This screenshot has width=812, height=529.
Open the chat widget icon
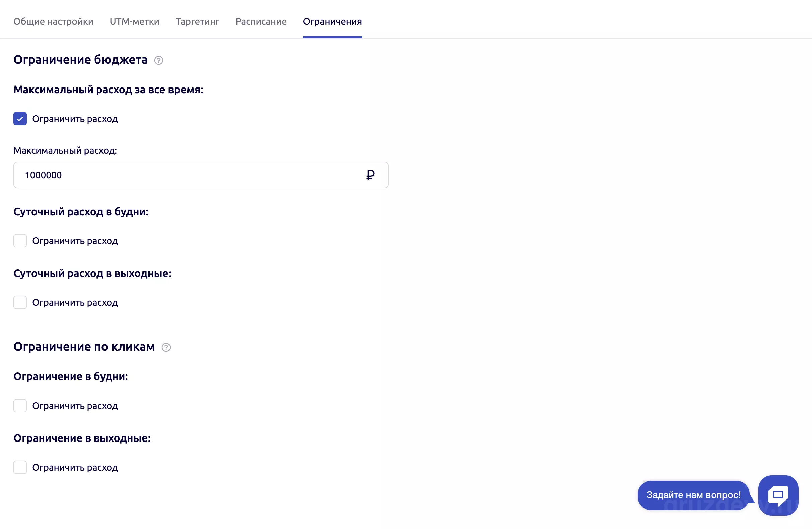[778, 495]
